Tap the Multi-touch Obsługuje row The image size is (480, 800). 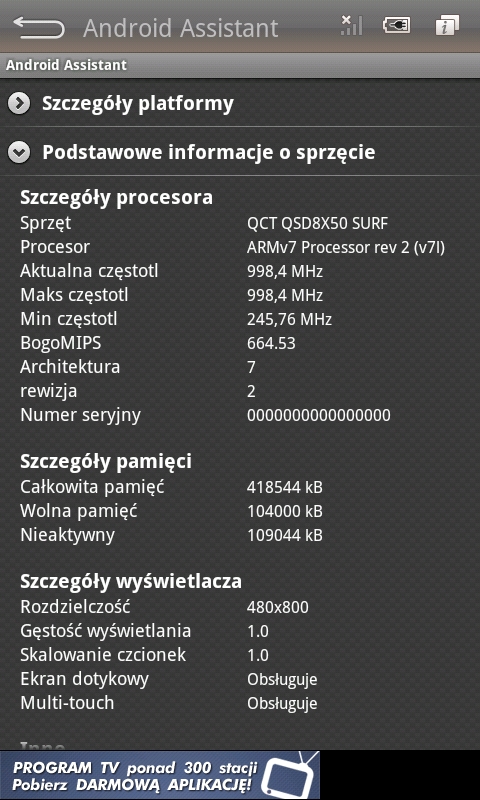click(240, 703)
